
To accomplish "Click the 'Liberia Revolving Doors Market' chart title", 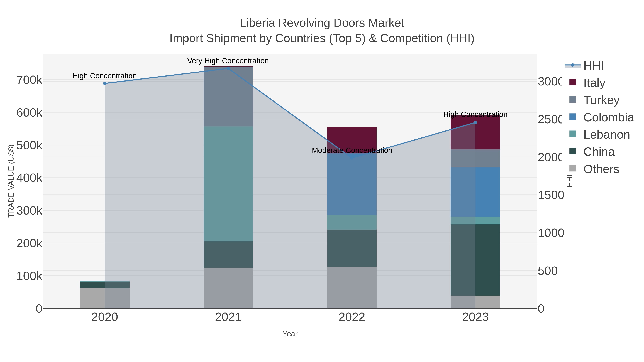I will (x=322, y=23).
